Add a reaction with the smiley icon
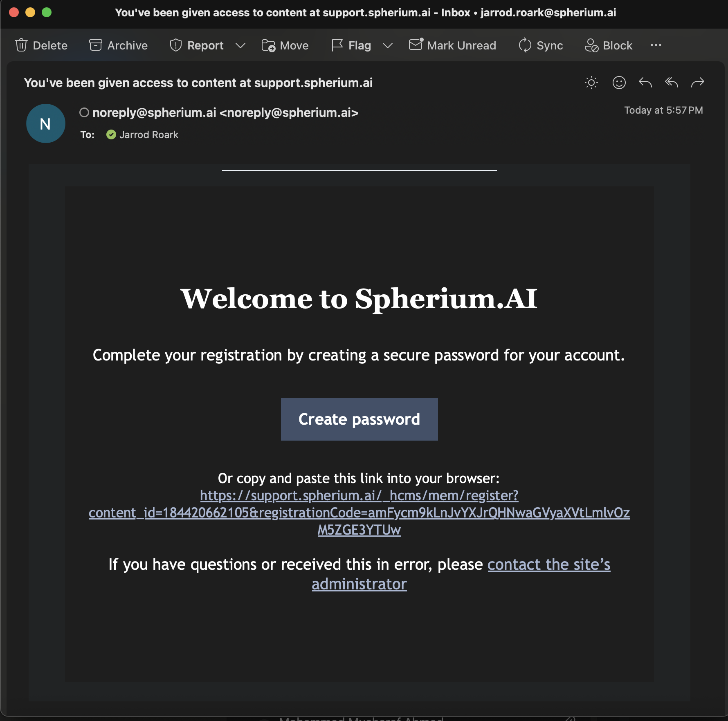Image resolution: width=728 pixels, height=721 pixels. click(x=619, y=83)
